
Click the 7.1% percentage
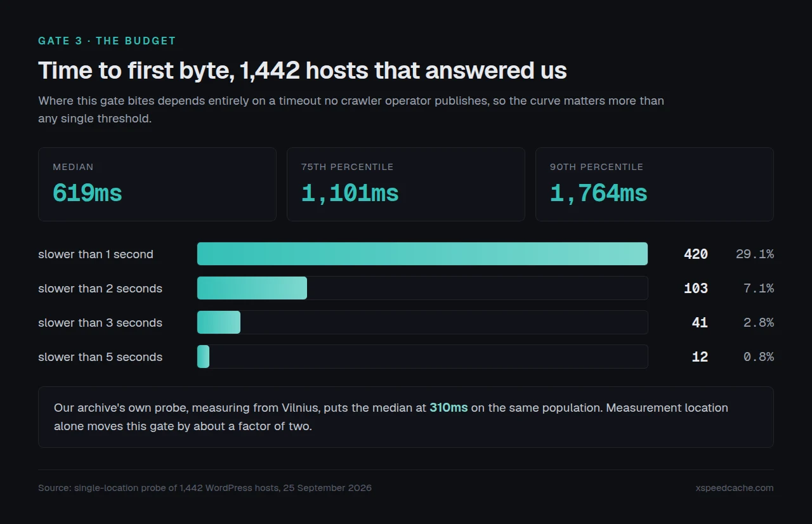[x=759, y=289]
